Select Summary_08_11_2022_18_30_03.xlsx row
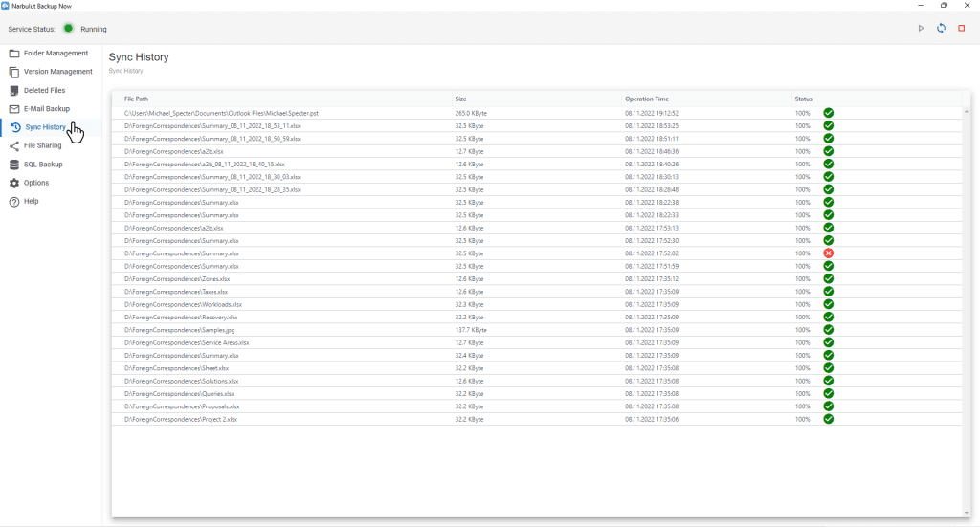Image resolution: width=980 pixels, height=527 pixels. coord(536,177)
